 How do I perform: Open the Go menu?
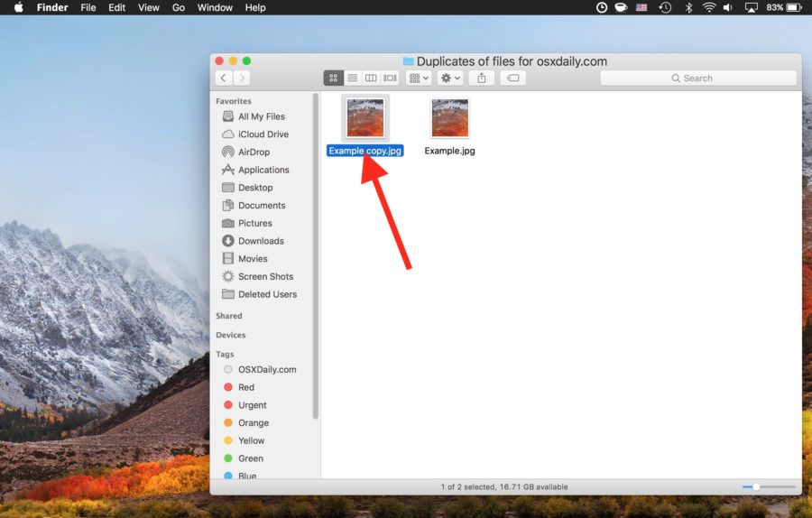pos(178,7)
